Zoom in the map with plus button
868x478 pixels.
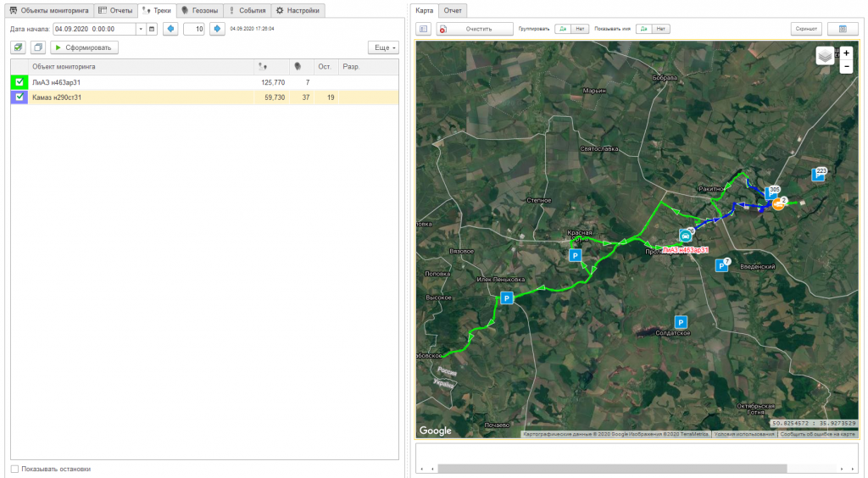pos(846,53)
